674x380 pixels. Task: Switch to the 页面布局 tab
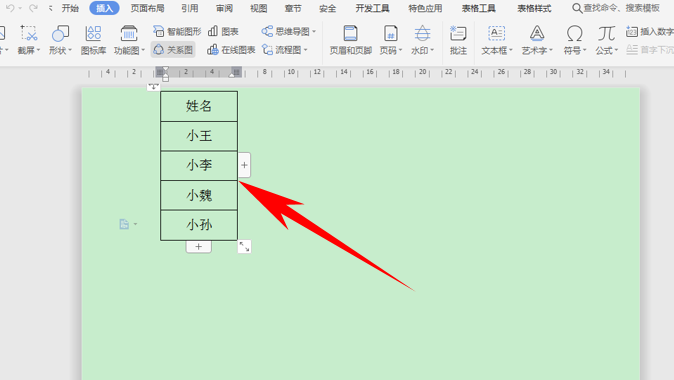[147, 8]
